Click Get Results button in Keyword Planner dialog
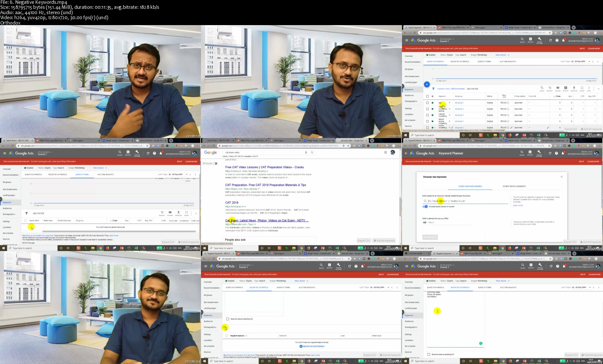 point(430,237)
